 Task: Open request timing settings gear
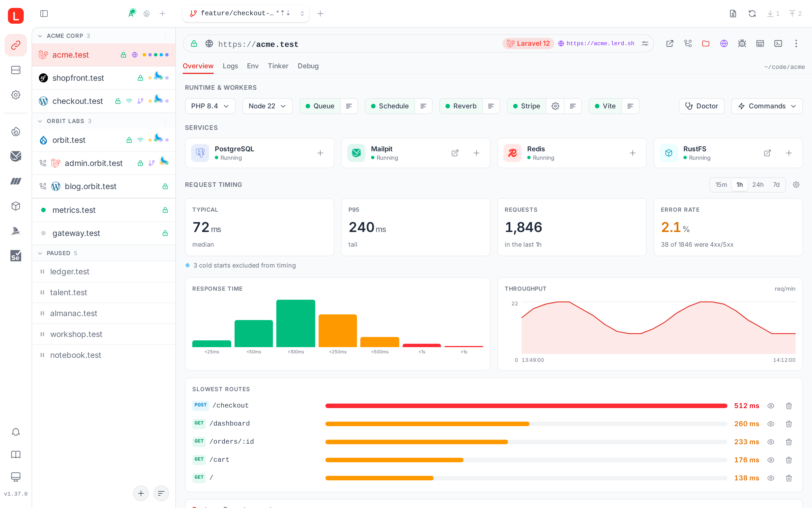click(796, 185)
